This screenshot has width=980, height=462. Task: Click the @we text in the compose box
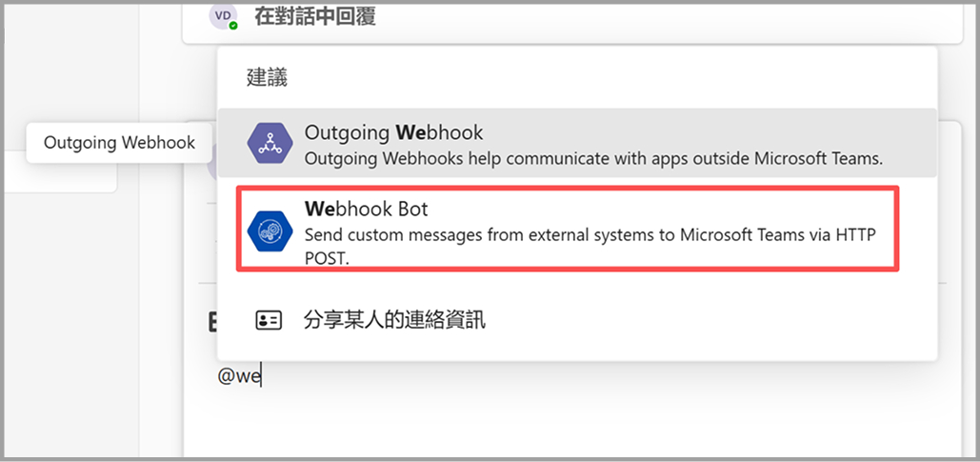coord(239,376)
